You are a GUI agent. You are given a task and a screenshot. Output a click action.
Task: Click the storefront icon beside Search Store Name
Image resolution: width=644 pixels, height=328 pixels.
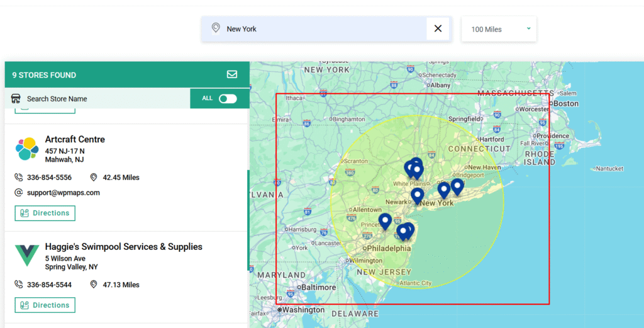click(x=16, y=99)
